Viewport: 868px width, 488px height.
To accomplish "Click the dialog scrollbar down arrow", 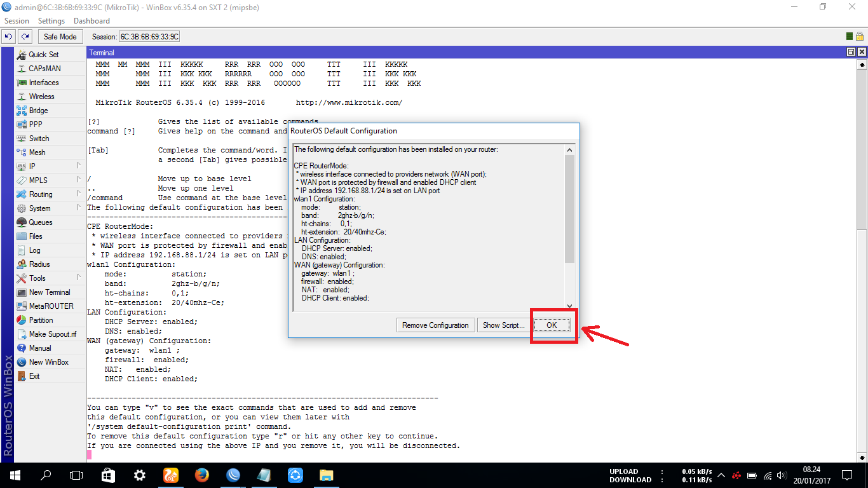I will (569, 306).
